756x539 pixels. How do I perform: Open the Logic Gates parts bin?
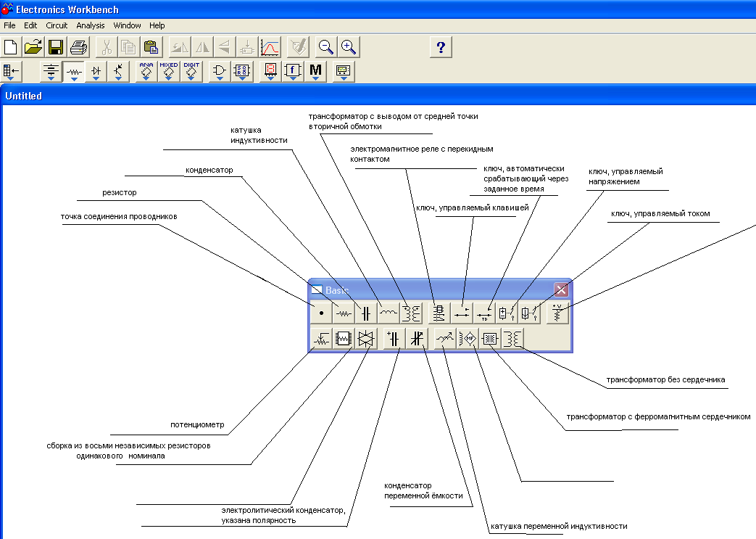(220, 72)
